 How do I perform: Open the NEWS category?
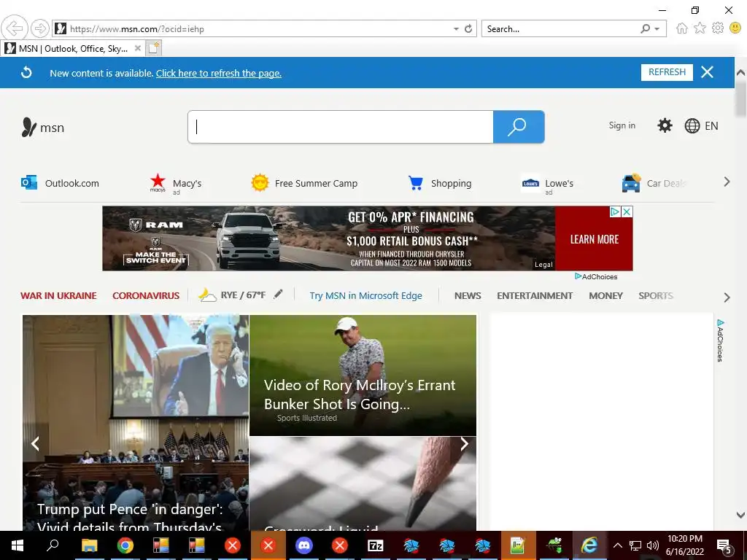click(x=468, y=296)
